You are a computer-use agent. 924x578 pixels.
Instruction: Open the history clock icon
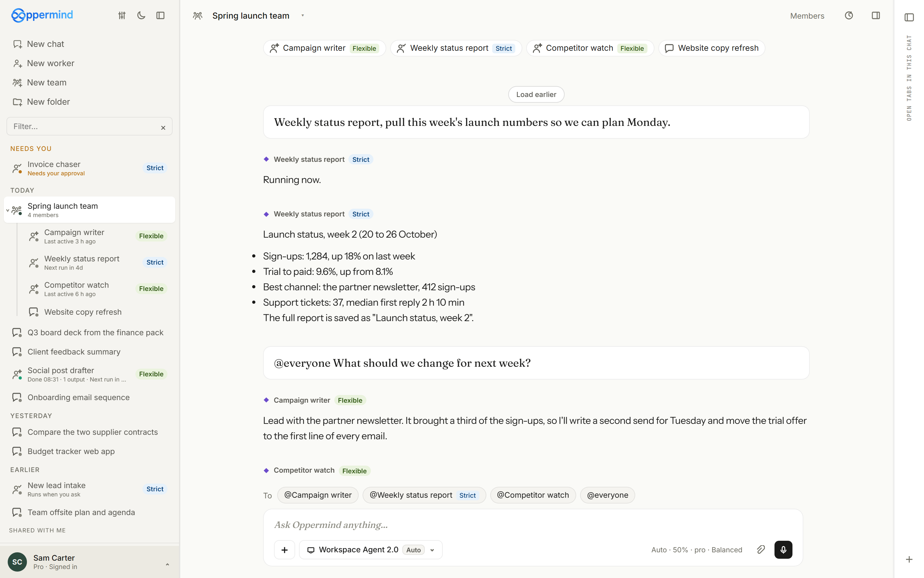848,16
